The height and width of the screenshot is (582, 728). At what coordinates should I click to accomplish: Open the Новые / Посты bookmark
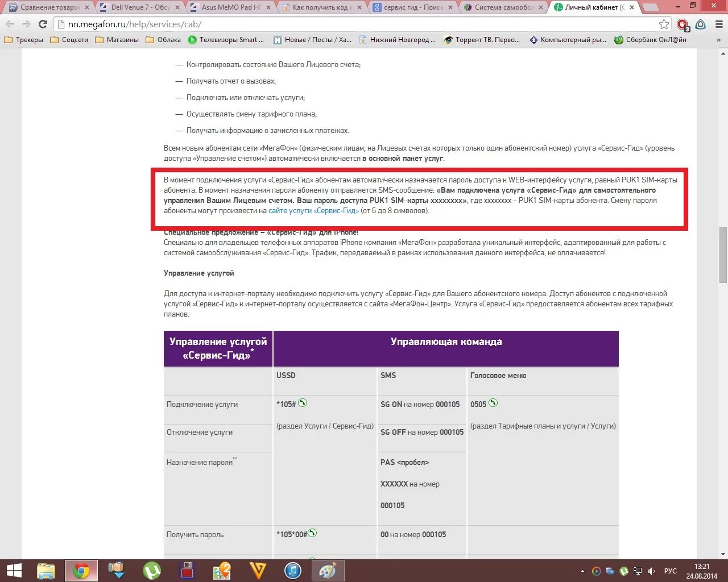(312, 40)
